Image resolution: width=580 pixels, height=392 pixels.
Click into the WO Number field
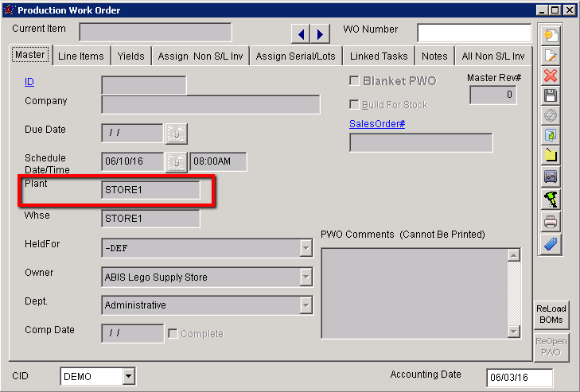[473, 33]
